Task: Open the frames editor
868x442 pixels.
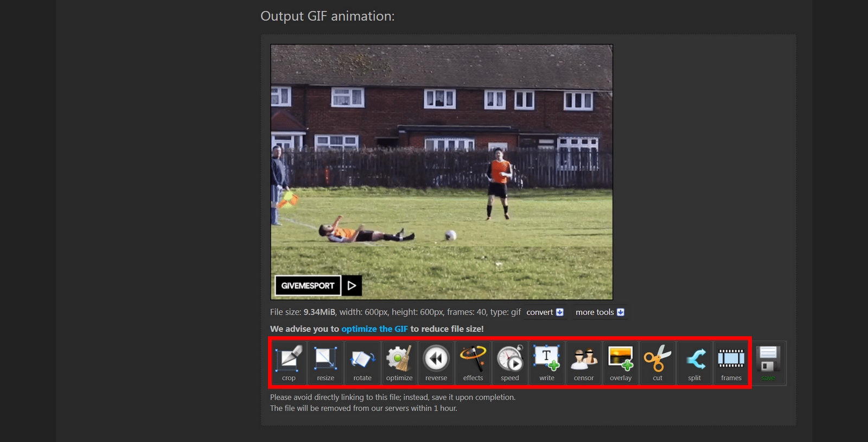Action: (x=731, y=363)
